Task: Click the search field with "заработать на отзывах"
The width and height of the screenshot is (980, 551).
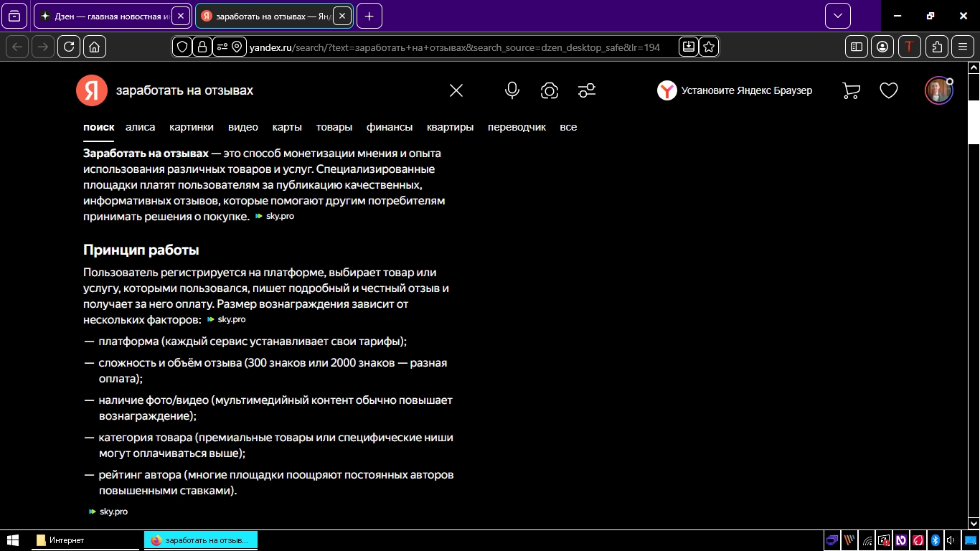Action: tap(273, 90)
